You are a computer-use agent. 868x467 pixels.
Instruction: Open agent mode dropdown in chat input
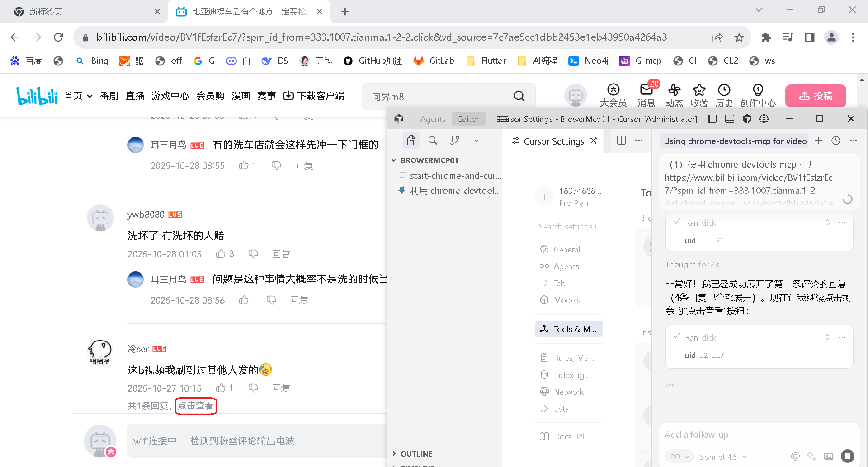click(679, 456)
